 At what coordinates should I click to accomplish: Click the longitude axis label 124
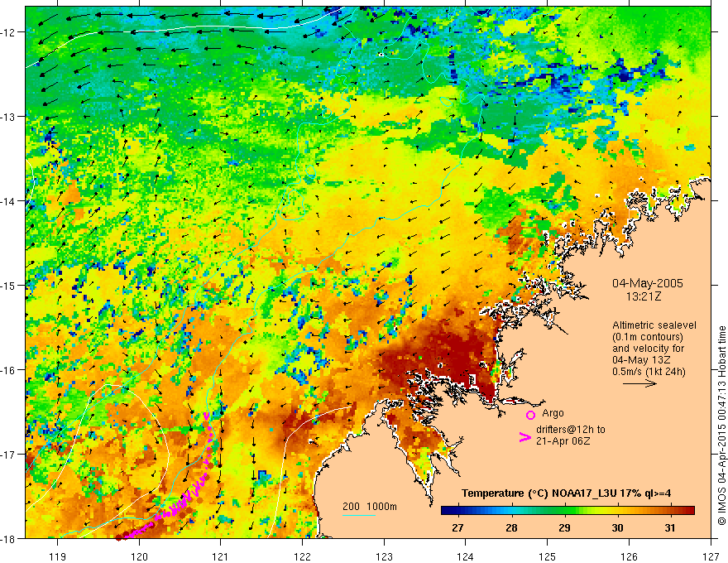(466, 556)
